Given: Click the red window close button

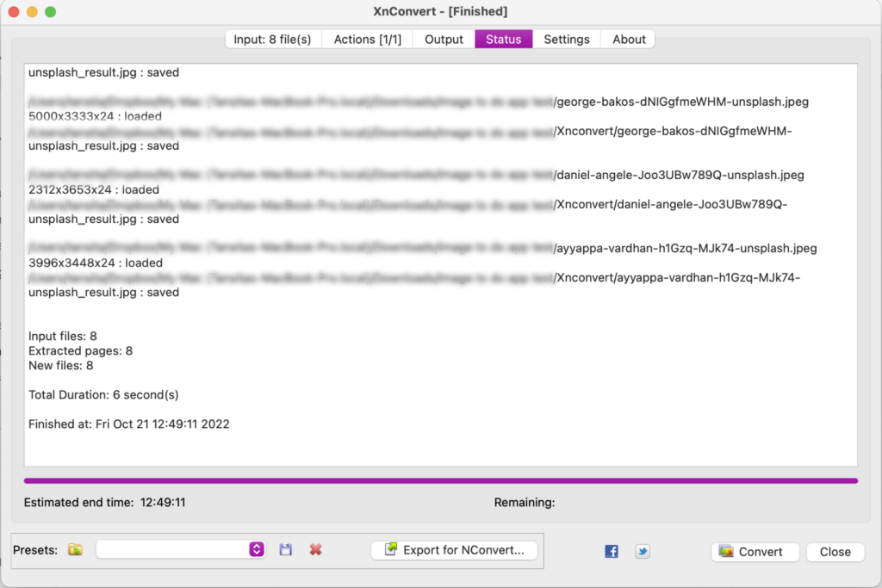Looking at the screenshot, I should coord(14,12).
